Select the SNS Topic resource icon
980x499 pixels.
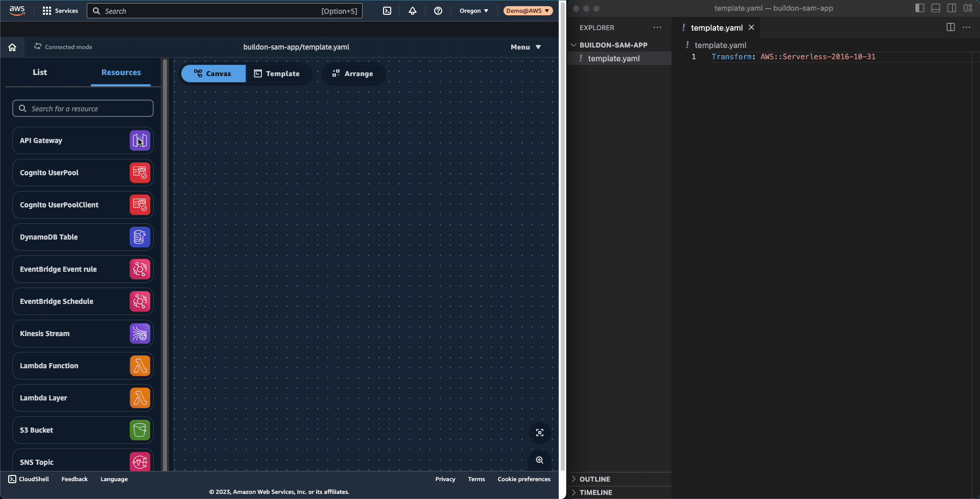tap(140, 462)
